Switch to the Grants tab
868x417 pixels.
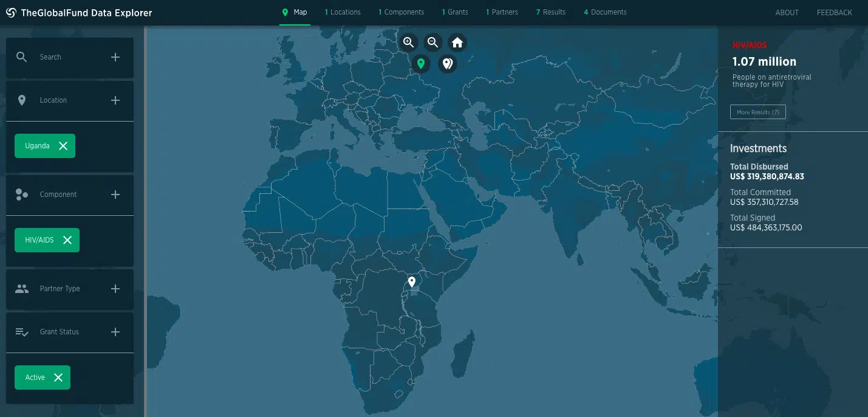point(454,12)
